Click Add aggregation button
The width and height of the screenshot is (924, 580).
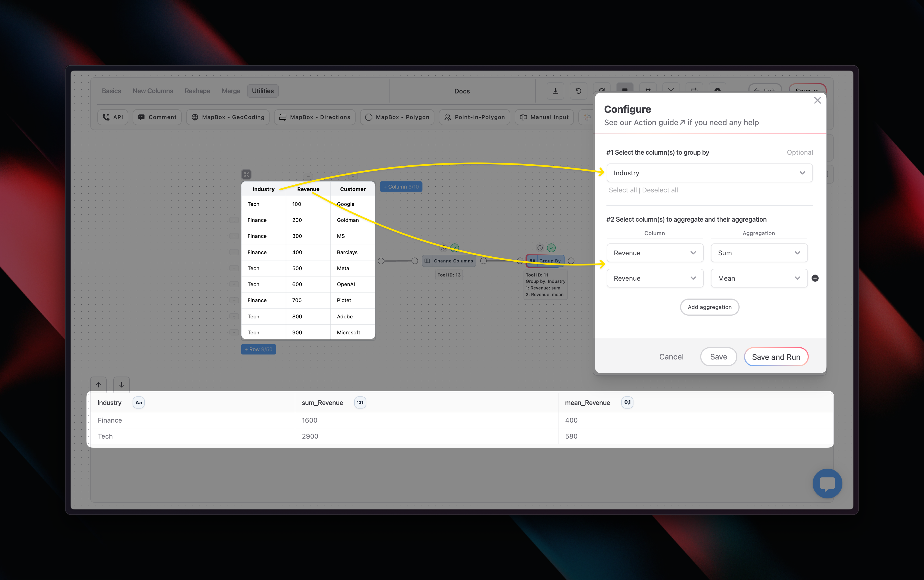click(709, 307)
